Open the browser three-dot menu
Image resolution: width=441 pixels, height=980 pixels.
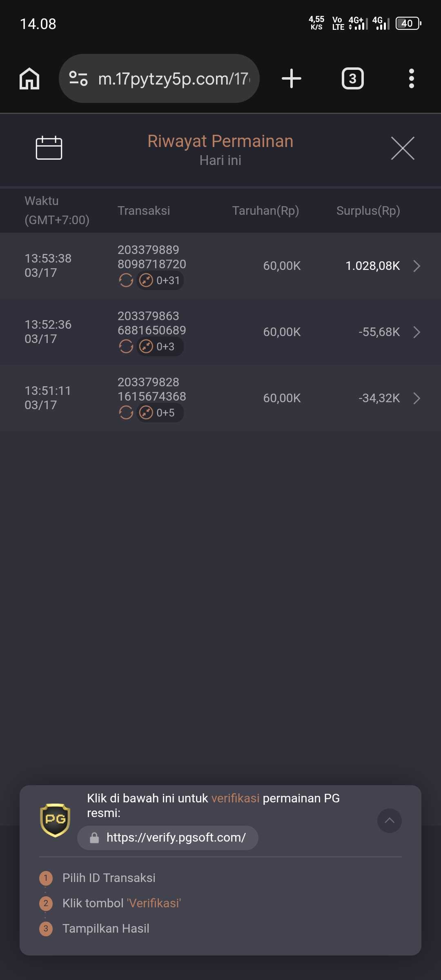click(411, 78)
